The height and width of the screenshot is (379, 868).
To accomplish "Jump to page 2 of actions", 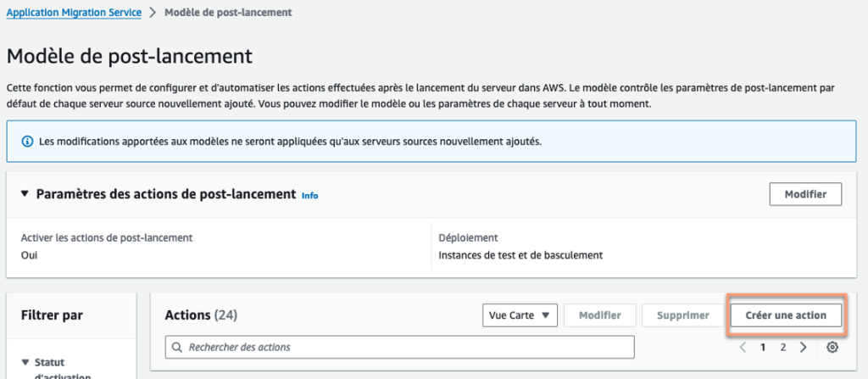I will point(783,348).
